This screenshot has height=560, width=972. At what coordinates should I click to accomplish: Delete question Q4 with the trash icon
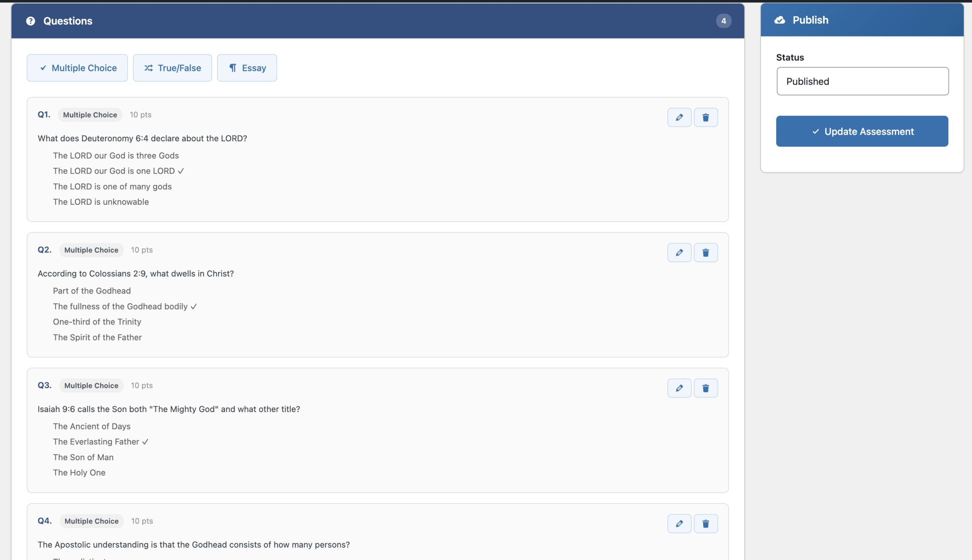click(705, 524)
